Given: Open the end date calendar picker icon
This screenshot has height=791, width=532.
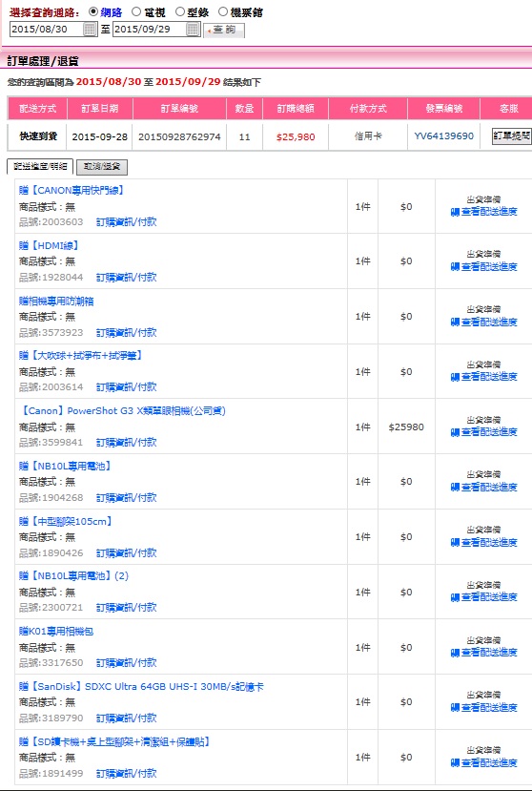Looking at the screenshot, I should click(194, 30).
